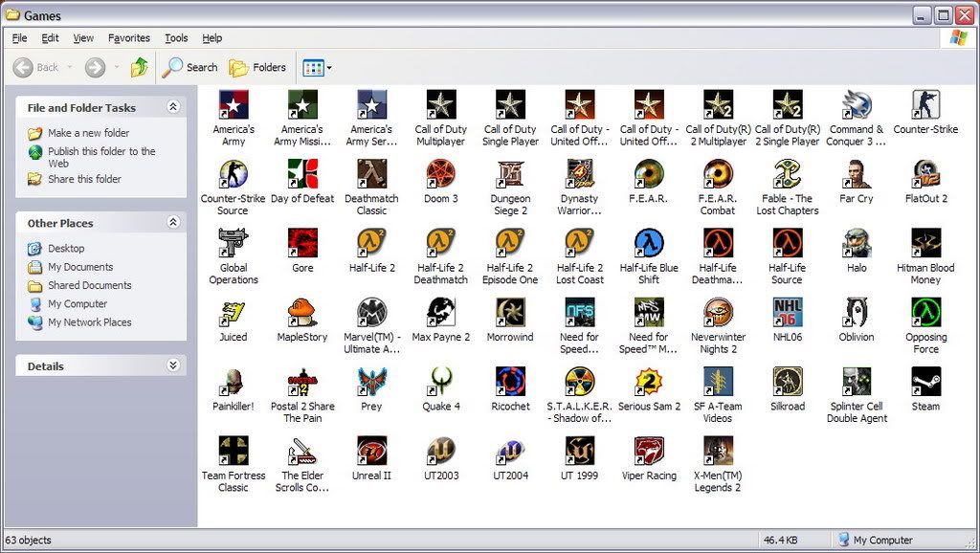Click the Oblivion game shortcut

(857, 313)
